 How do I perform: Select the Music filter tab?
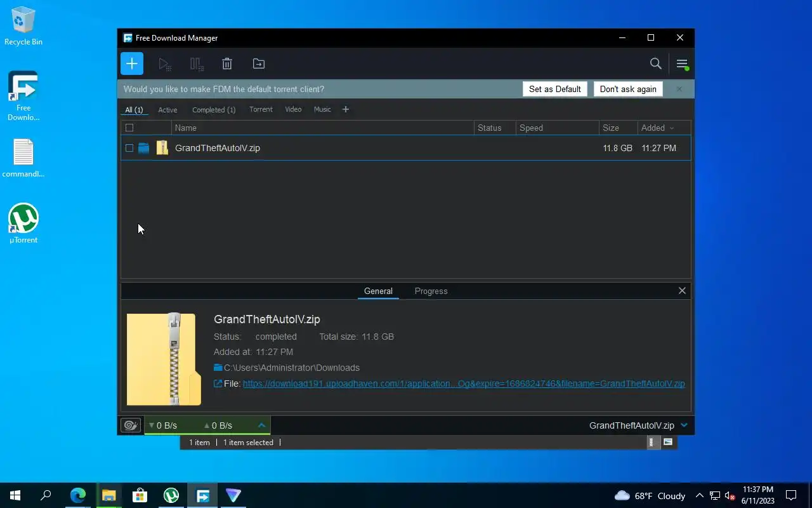pos(322,109)
